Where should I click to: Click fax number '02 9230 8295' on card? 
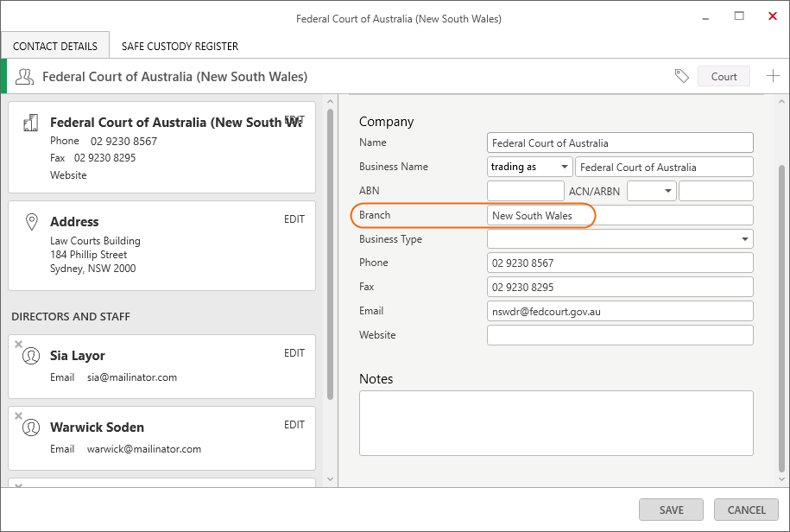(104, 158)
